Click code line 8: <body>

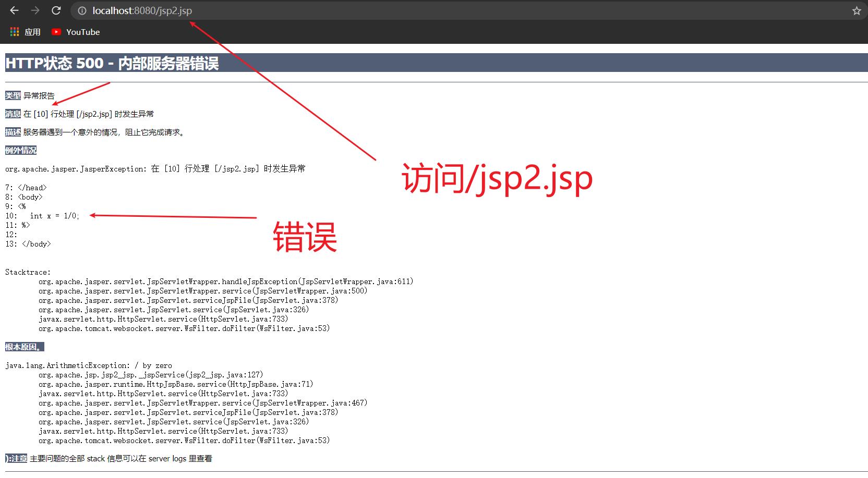(x=24, y=197)
